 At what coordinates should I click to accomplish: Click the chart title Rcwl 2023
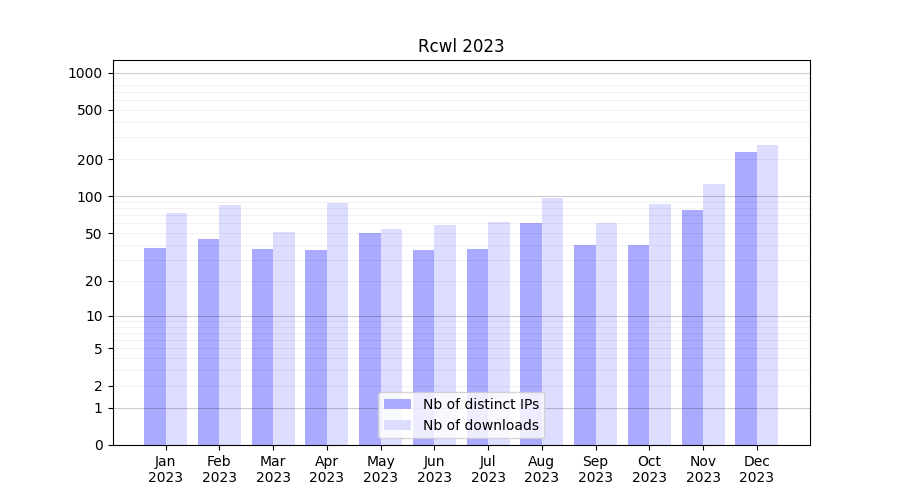coord(461,46)
